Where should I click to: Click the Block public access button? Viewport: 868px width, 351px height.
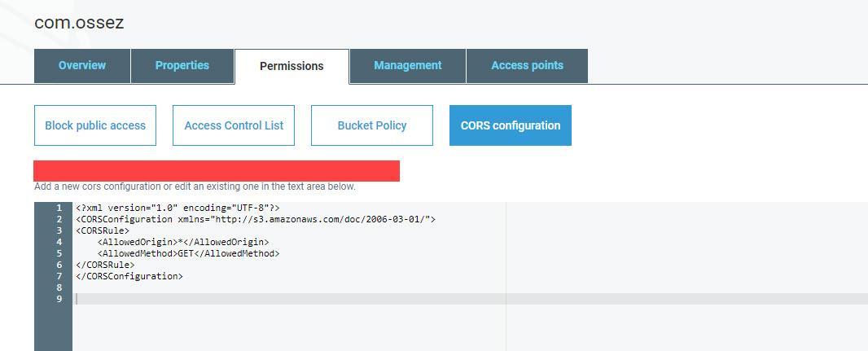(x=95, y=125)
